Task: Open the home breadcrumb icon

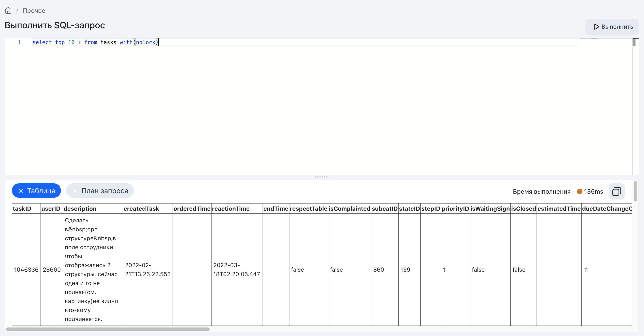Action: (x=8, y=11)
